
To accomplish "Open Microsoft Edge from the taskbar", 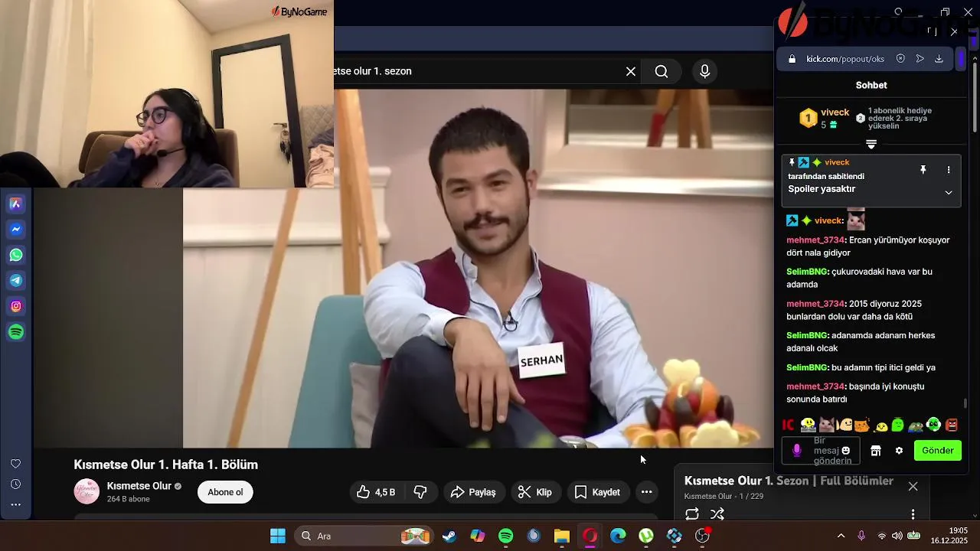I will pyautogui.click(x=618, y=536).
